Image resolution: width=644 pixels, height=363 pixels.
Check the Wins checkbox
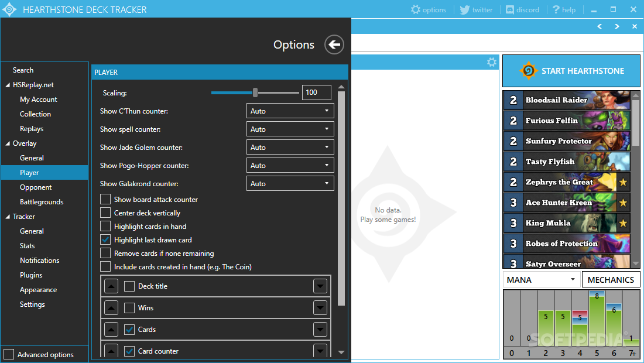(129, 307)
